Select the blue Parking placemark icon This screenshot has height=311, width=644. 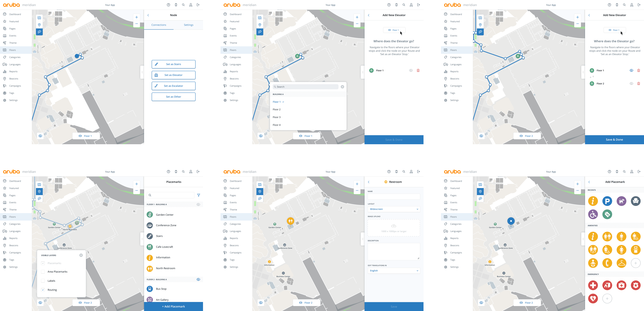click(x=607, y=201)
